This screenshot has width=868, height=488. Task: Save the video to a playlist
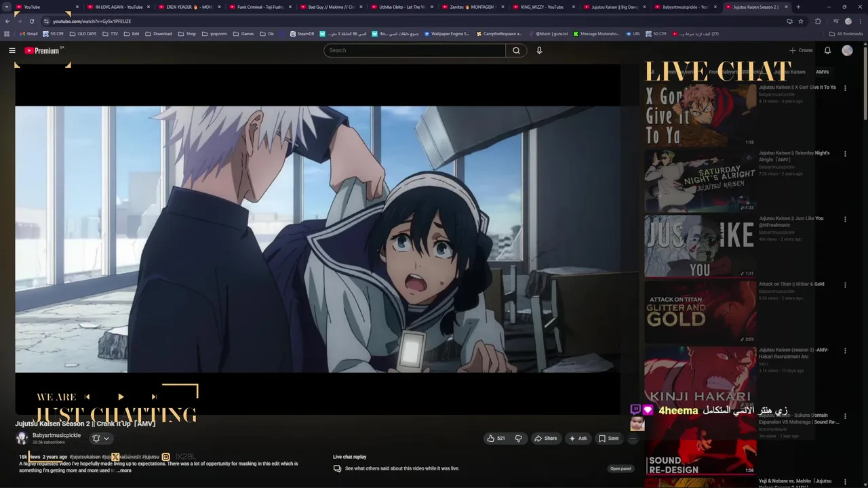608,439
